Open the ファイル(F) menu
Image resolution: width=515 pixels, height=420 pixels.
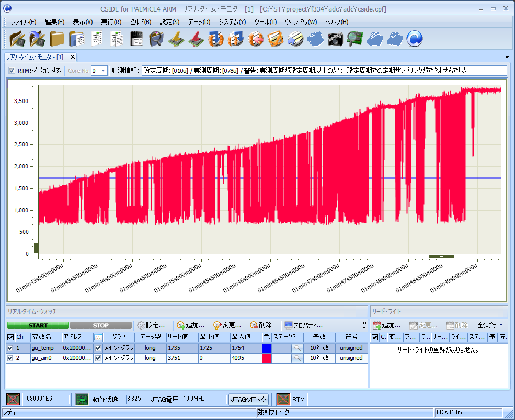[x=24, y=22]
